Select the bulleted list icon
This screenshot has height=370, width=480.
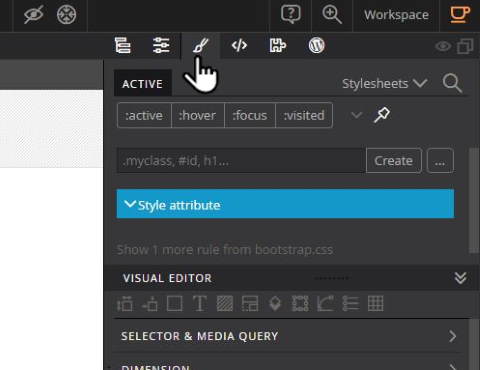pos(350,304)
